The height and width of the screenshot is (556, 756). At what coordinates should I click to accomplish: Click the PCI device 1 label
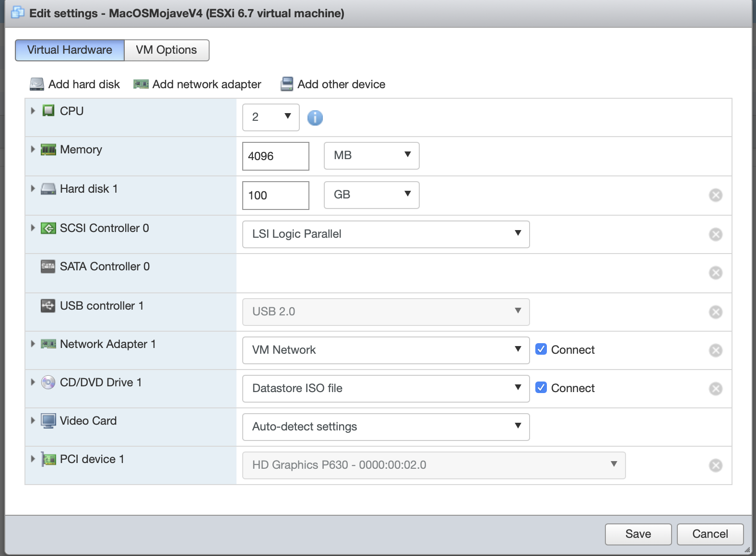pyautogui.click(x=92, y=459)
